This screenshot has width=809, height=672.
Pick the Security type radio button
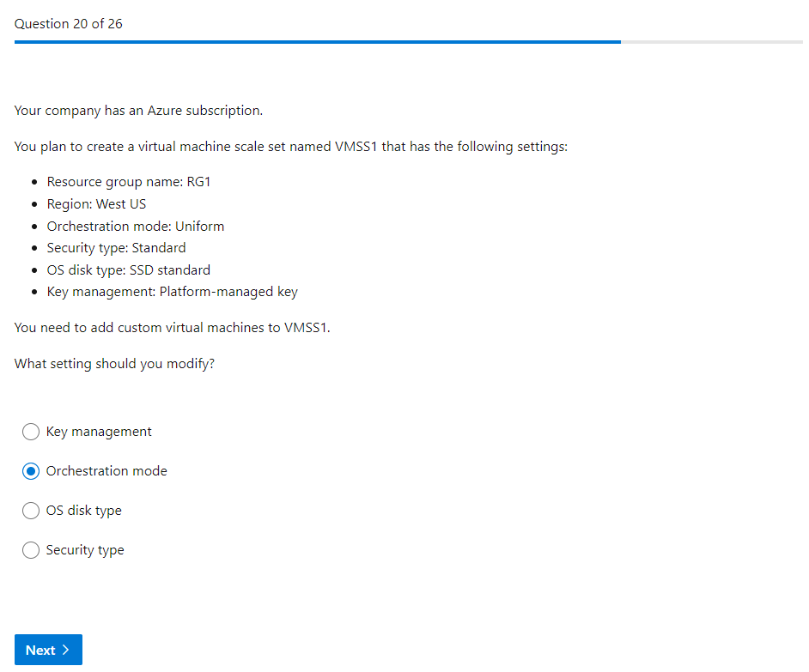(x=31, y=550)
